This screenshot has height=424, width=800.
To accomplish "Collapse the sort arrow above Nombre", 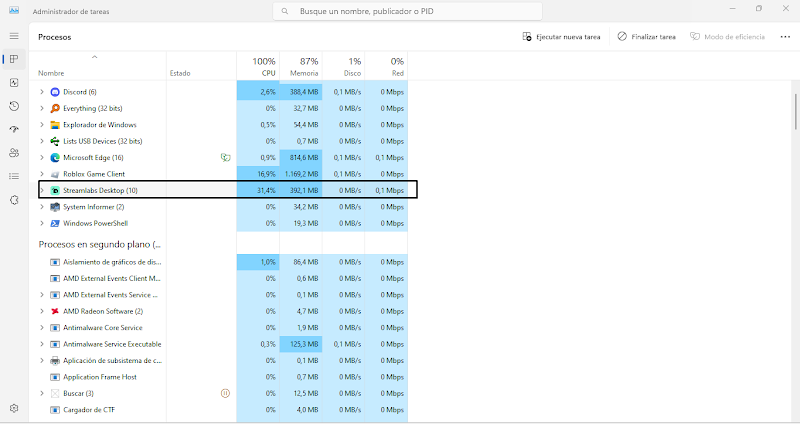I will click(x=94, y=57).
